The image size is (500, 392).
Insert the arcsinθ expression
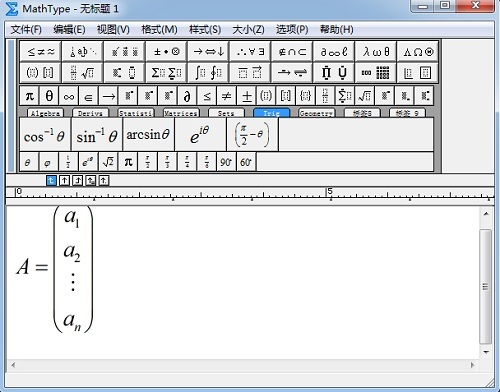[149, 135]
